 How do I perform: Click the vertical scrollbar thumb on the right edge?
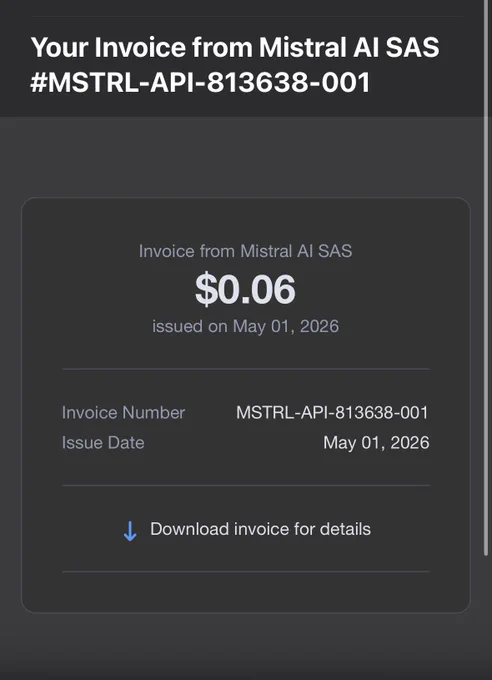click(x=486, y=278)
